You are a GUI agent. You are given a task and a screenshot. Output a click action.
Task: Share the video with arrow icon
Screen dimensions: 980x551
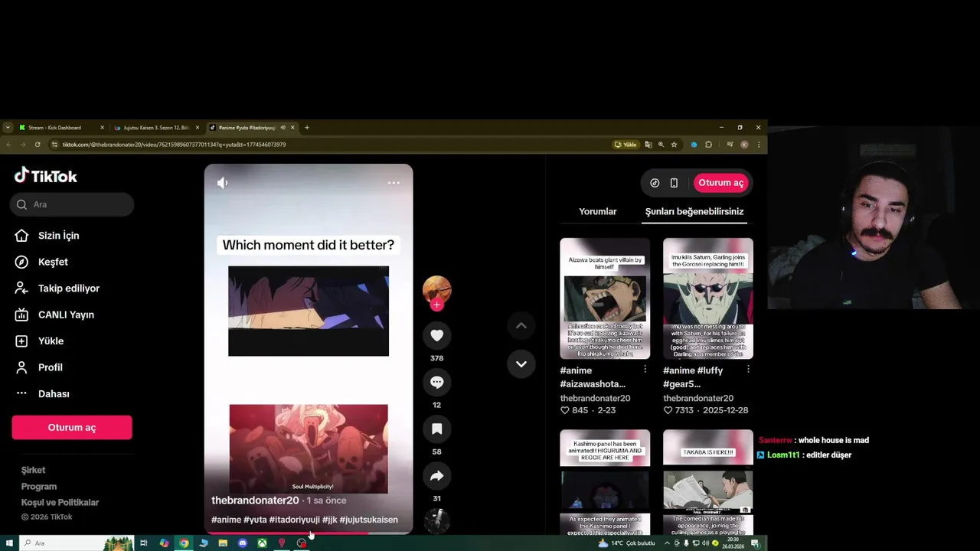[x=437, y=476]
